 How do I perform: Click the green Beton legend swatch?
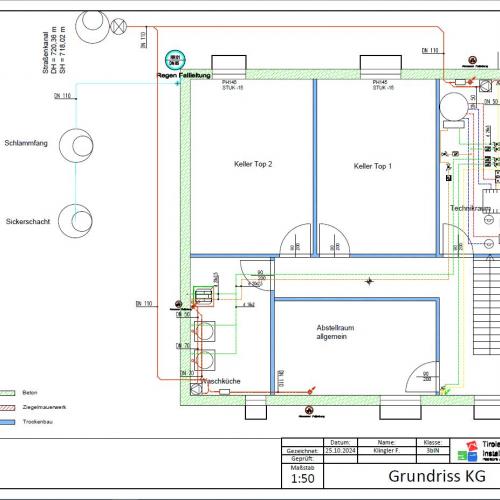pyautogui.click(x=7, y=393)
